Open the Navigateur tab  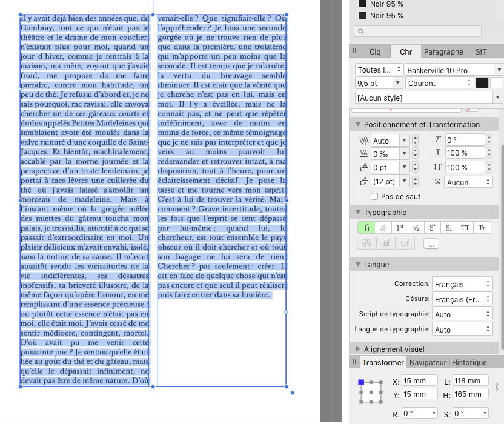click(x=428, y=363)
